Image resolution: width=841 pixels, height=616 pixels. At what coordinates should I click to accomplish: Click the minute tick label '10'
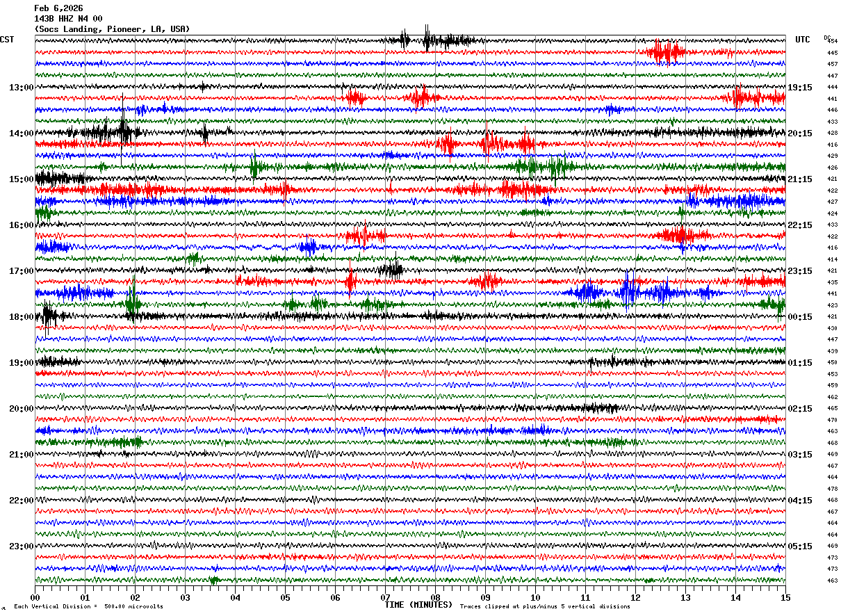pos(535,597)
